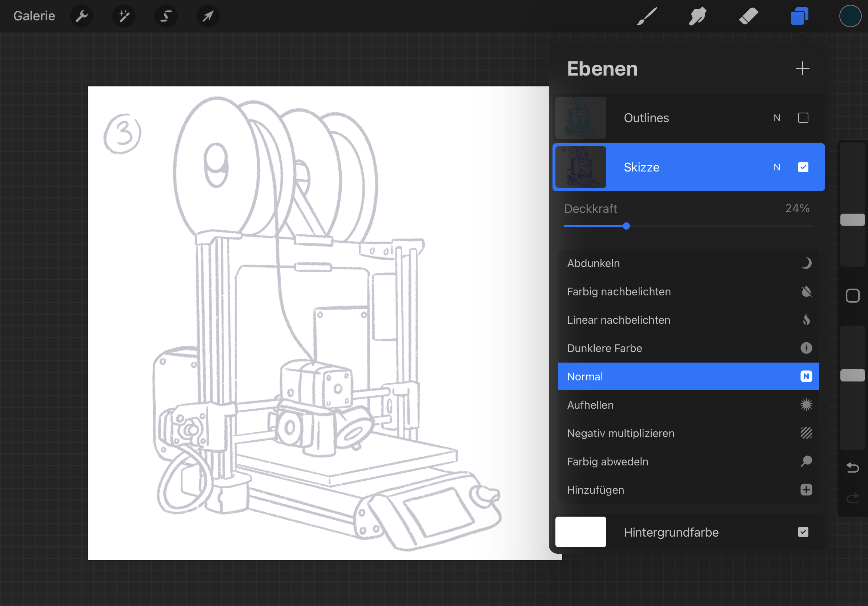Close the Layers panel via layers icon

799,16
